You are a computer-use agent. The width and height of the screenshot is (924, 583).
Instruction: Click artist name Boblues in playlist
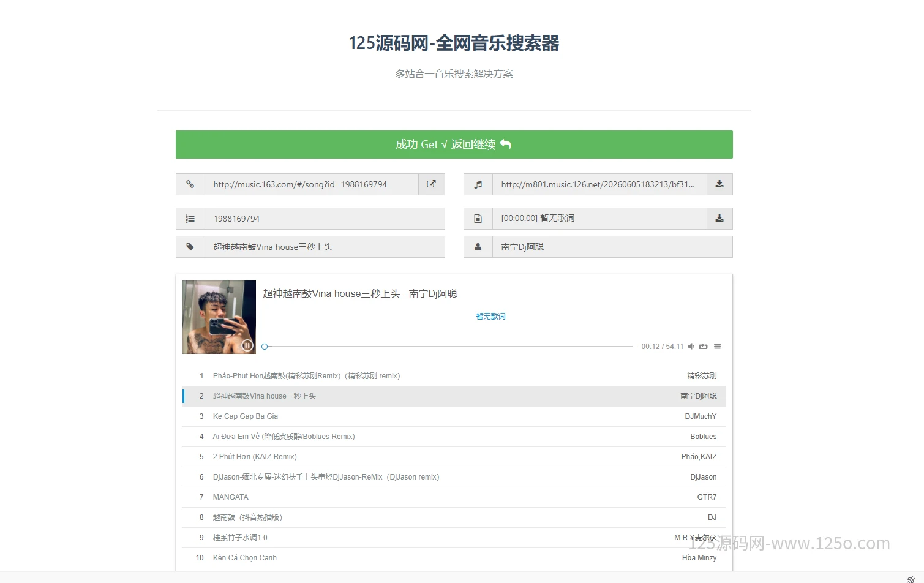[704, 437]
